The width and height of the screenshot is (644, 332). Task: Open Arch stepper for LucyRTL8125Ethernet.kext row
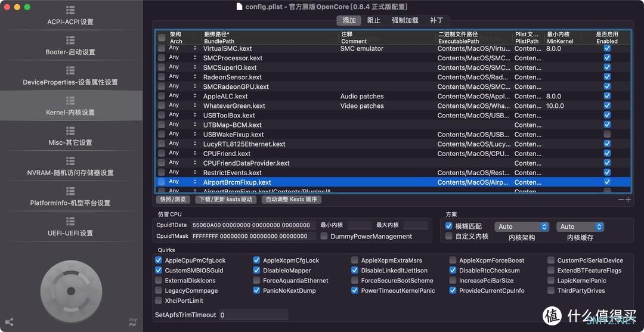point(194,144)
